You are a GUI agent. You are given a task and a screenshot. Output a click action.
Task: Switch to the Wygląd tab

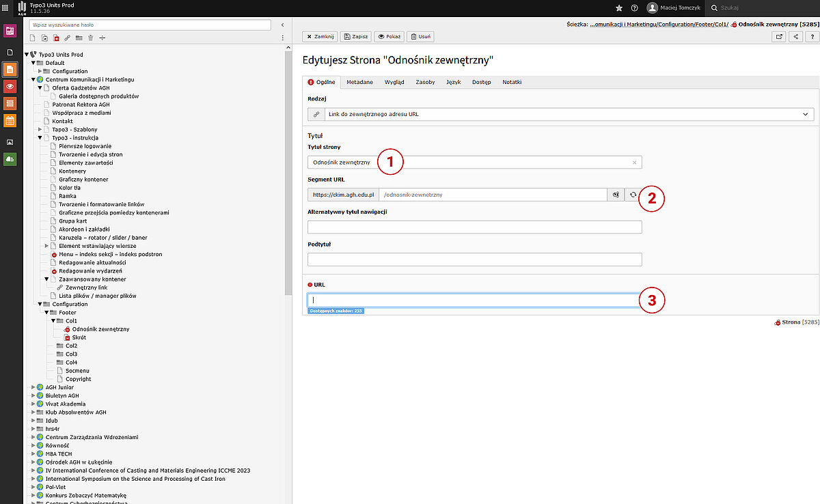(394, 82)
